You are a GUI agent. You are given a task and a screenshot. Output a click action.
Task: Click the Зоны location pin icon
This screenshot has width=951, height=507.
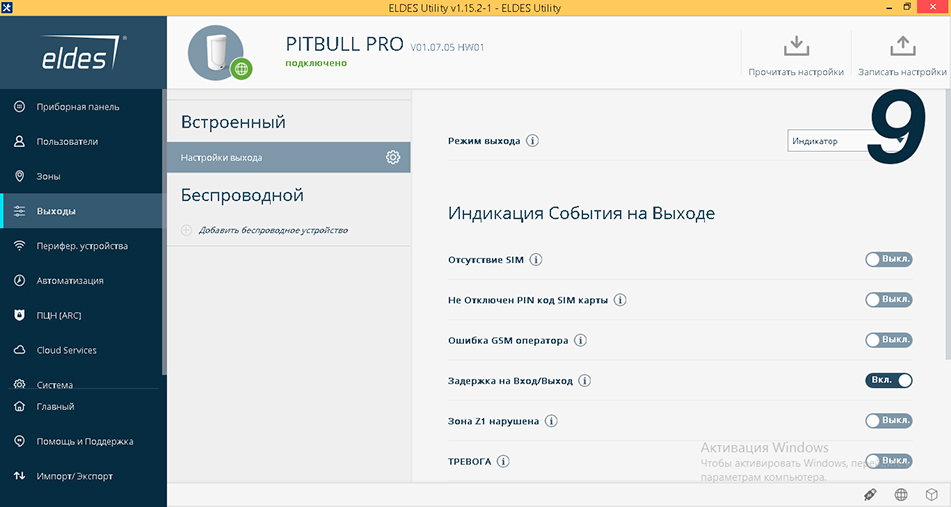[x=19, y=176]
